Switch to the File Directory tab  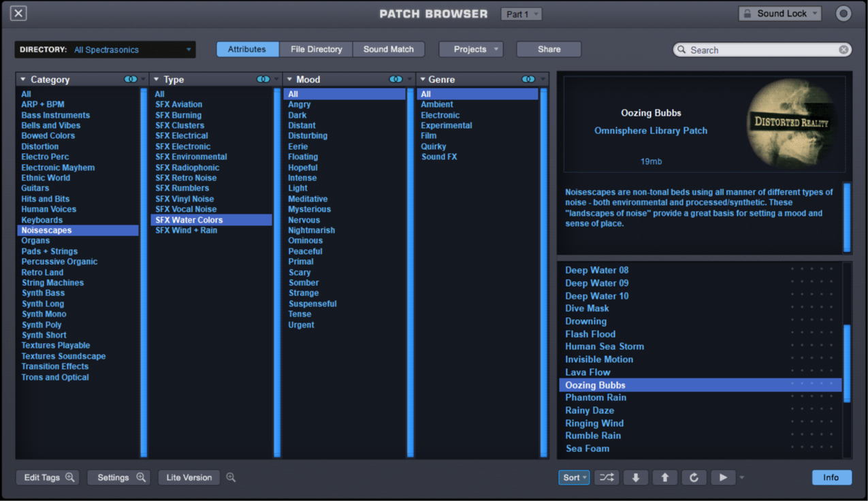point(317,50)
